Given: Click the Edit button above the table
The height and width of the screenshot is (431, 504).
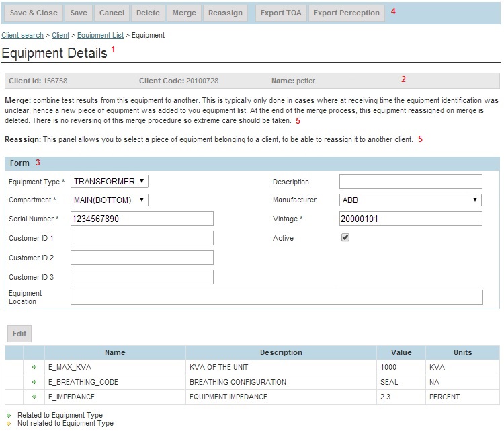Looking at the screenshot, I should coord(19,334).
